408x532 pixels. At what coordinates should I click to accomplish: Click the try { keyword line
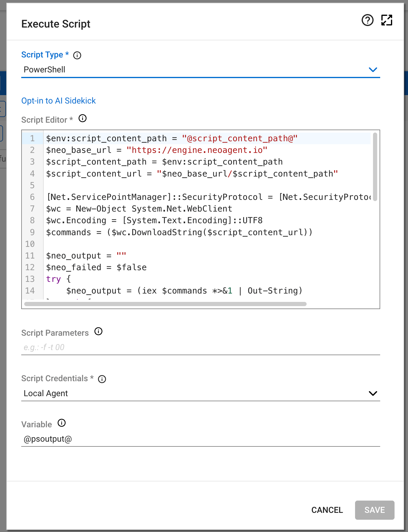pos(58,279)
